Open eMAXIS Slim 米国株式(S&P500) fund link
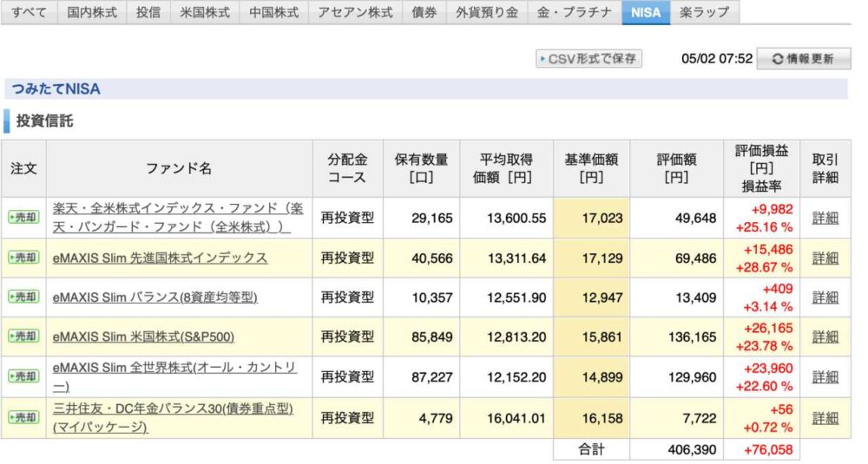This screenshot has height=464, width=868. point(143,337)
